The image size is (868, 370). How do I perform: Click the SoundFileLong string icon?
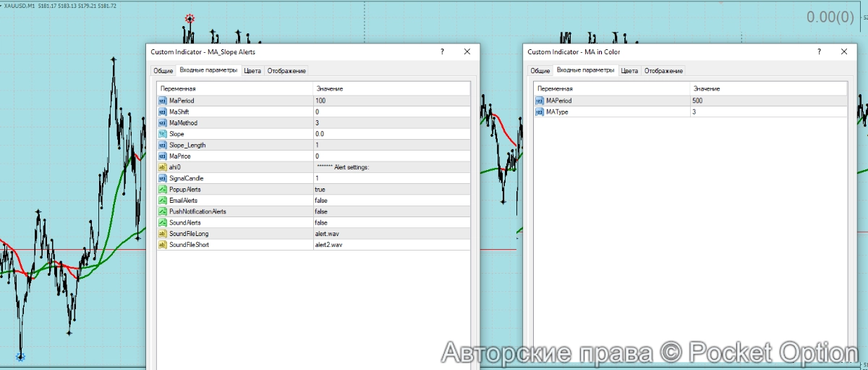[x=163, y=234]
